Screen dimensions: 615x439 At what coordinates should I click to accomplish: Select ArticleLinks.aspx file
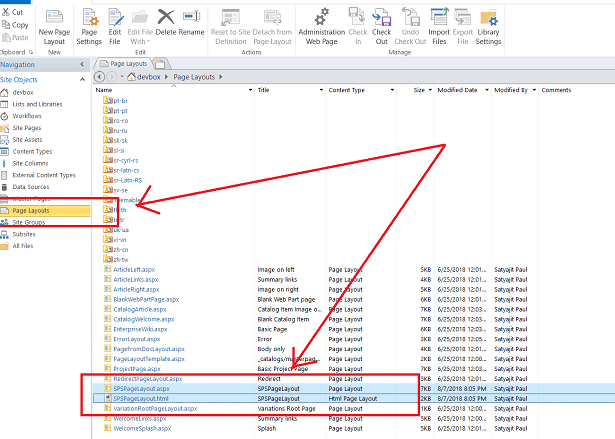tap(135, 280)
